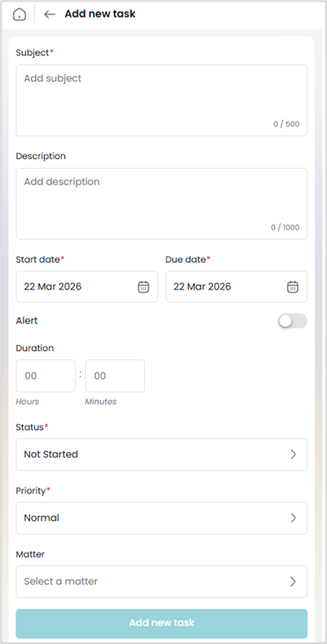327x644 pixels.
Task: Select the Start date 22 Mar 2026 field
Action: pos(87,287)
